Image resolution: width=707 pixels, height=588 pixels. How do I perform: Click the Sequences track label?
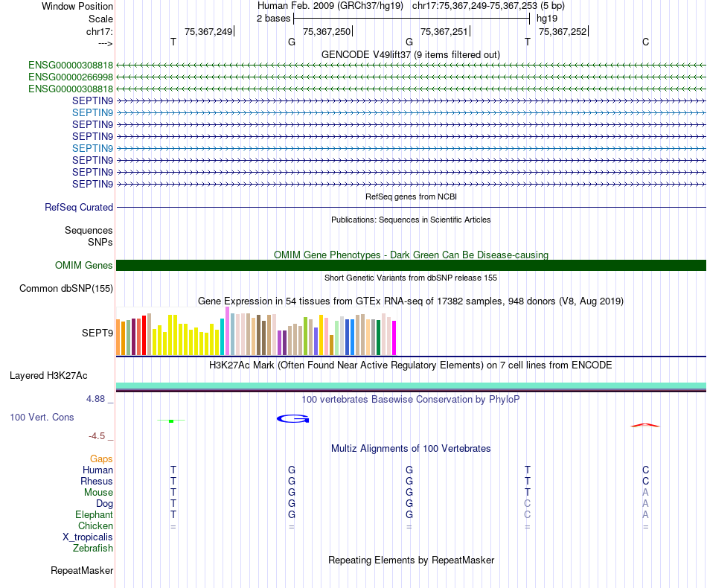(x=89, y=231)
